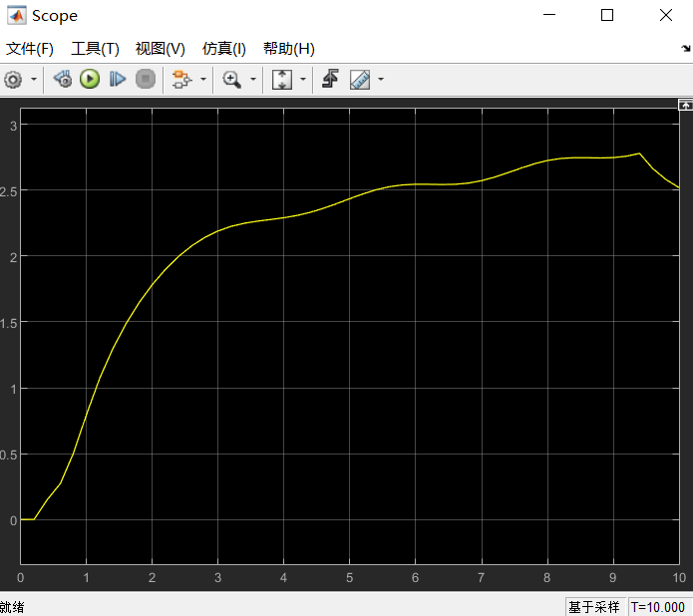This screenshot has height=616, width=693.
Task: Minimize the Scope window
Action: [549, 15]
